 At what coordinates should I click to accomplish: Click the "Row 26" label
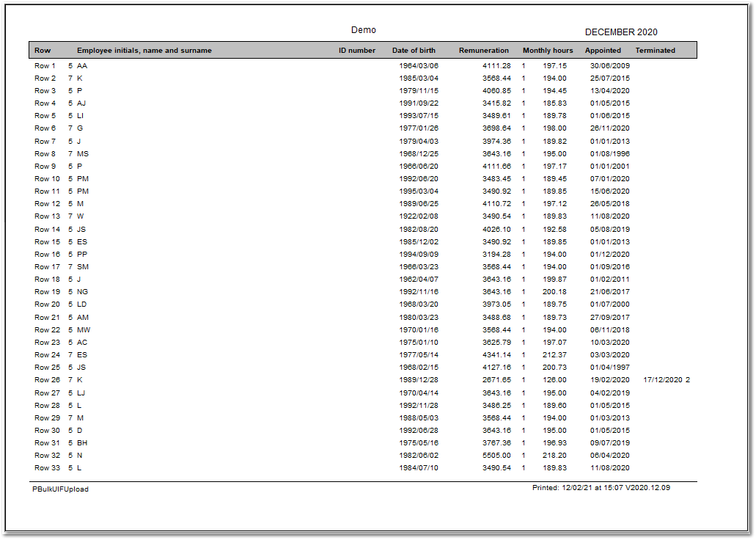47,380
